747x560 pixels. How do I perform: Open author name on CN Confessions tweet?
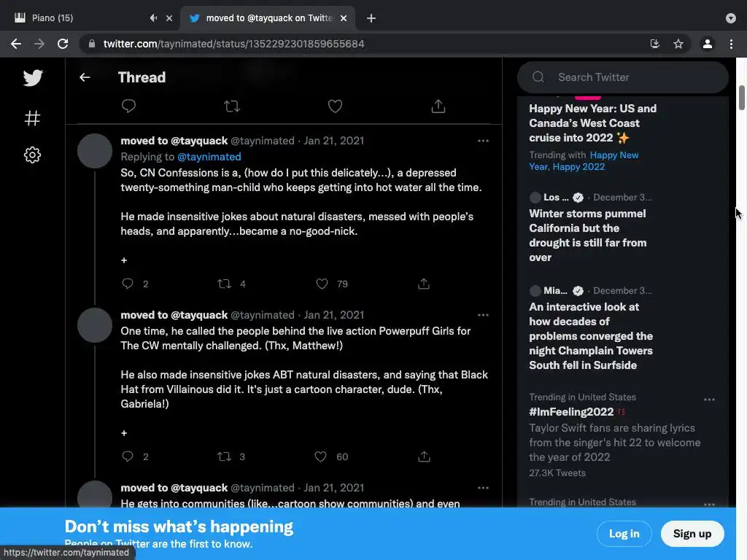[174, 141]
